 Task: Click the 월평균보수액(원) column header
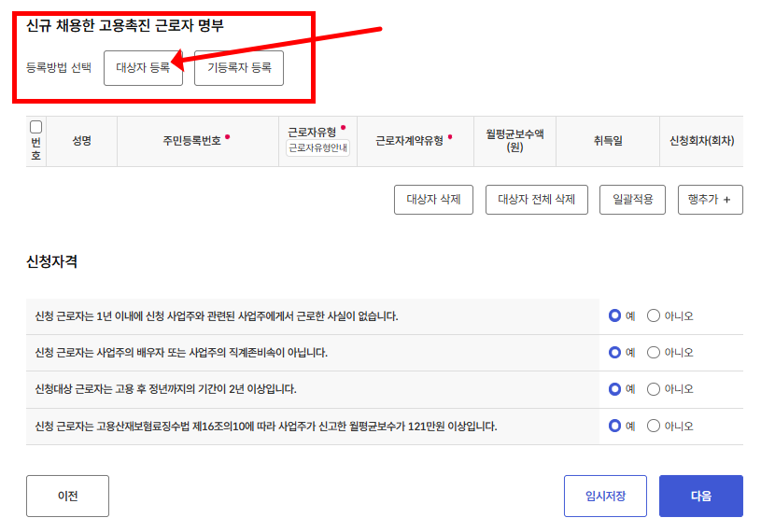[x=514, y=141]
